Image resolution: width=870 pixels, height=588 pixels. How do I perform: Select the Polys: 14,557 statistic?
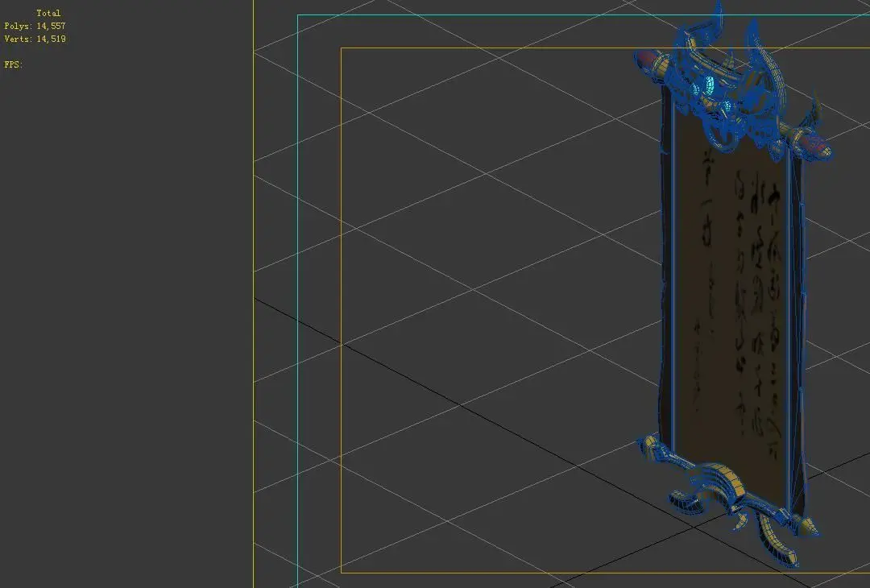(x=35, y=26)
